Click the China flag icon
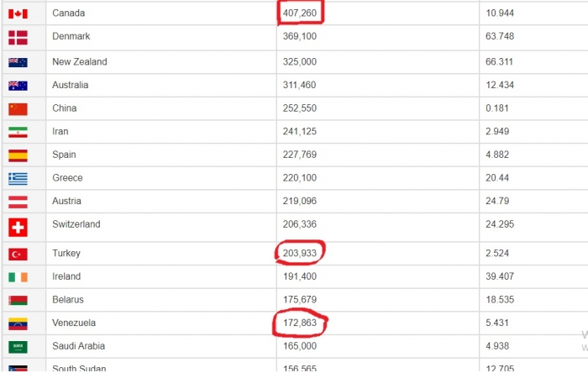Viewport: 588px width, 373px height. pos(18,108)
